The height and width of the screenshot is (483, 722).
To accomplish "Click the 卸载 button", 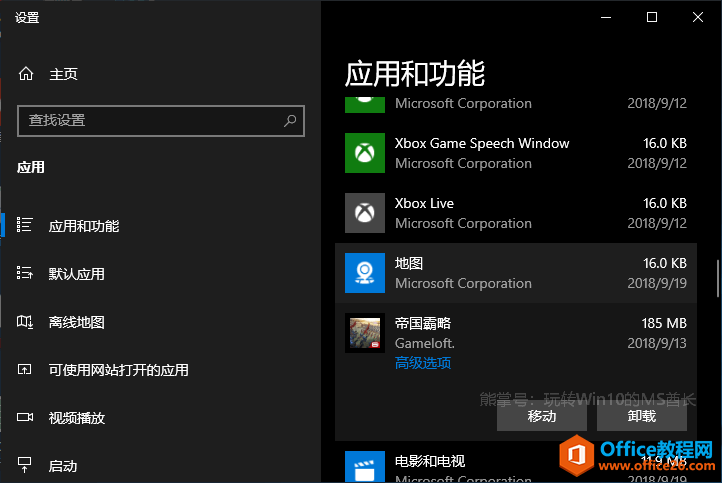I will 642,416.
